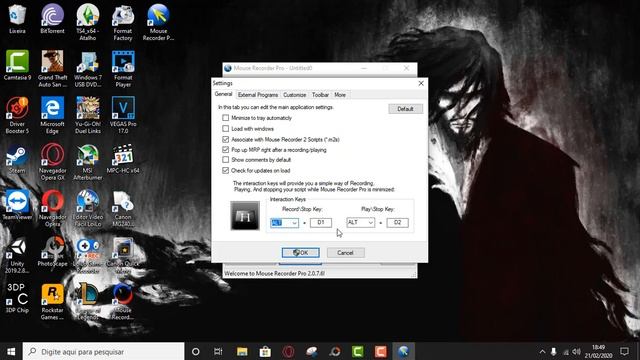Open green Camtasia icon on taskbar
Image resolution: width=640 pixels, height=360 pixels.
(358, 351)
